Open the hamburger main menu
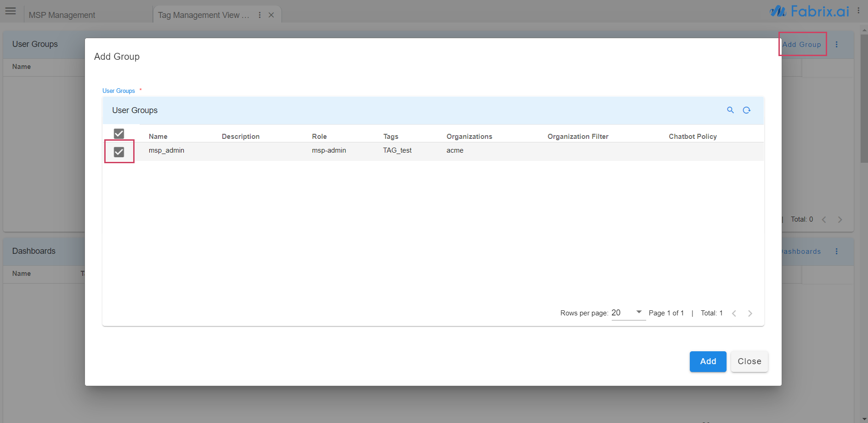Screen dimensions: 868x423 (11, 11)
